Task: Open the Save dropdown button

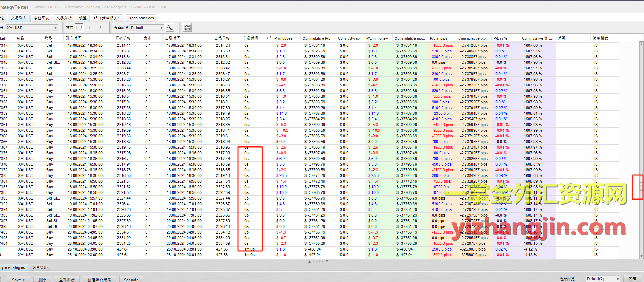Action: pos(18,280)
